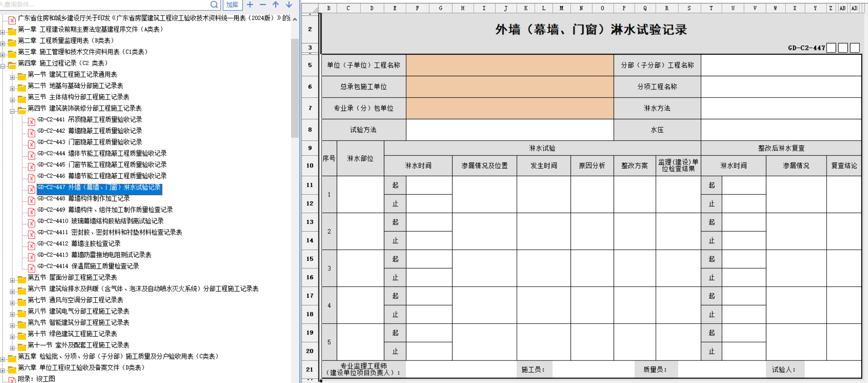Select column header F

click(x=417, y=8)
